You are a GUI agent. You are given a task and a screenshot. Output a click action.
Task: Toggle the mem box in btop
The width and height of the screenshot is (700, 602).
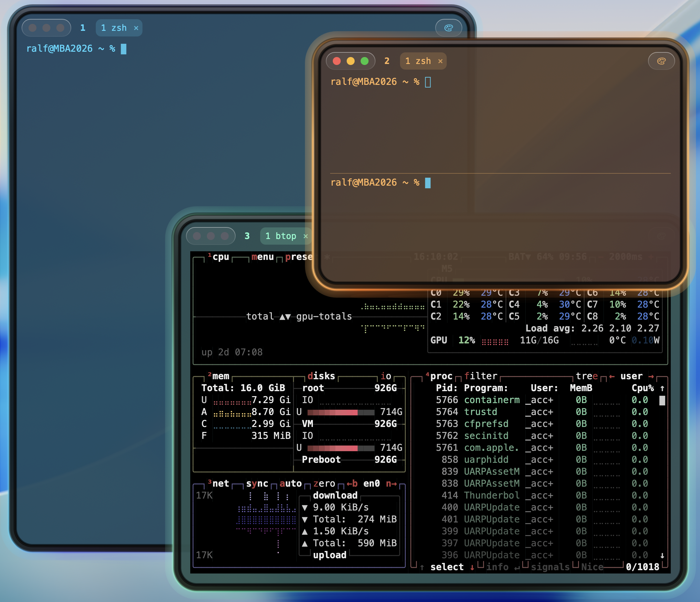[x=218, y=376]
